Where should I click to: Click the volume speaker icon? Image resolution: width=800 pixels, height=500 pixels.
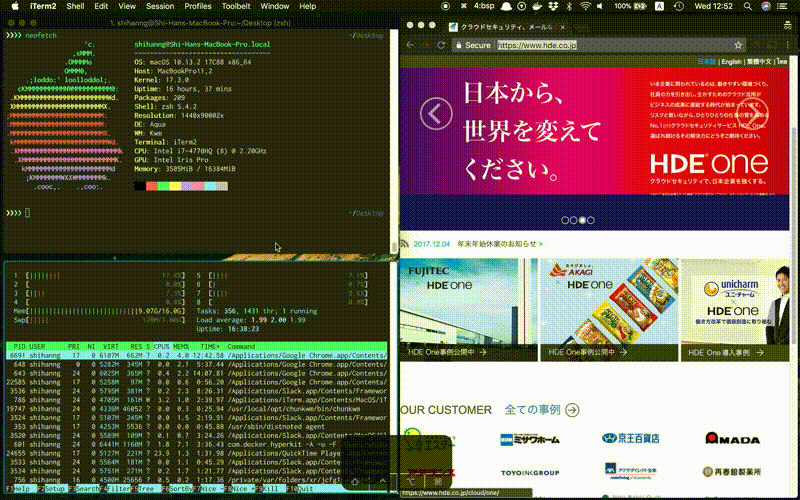(600, 6)
